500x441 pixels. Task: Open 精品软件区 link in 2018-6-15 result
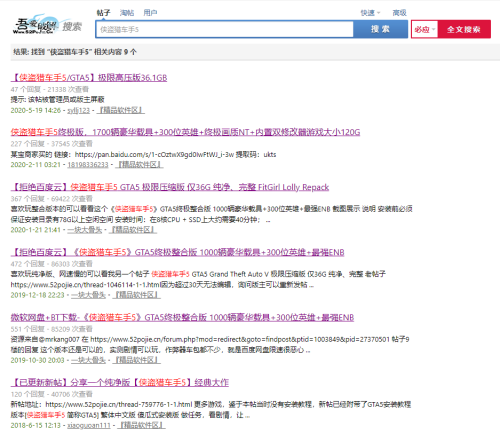(141, 425)
